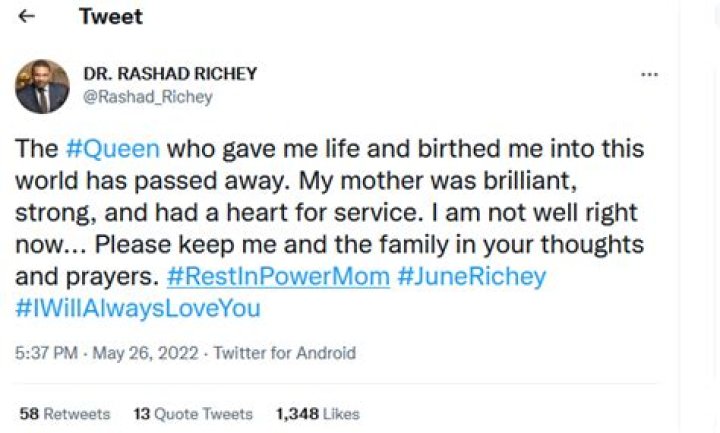Show the 13 Quote Tweets

coord(193,413)
